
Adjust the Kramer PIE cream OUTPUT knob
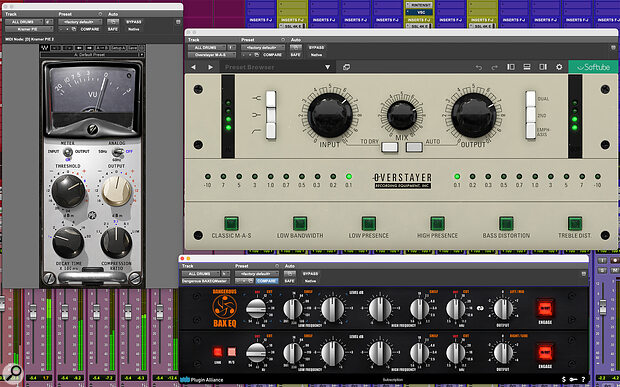(x=117, y=191)
